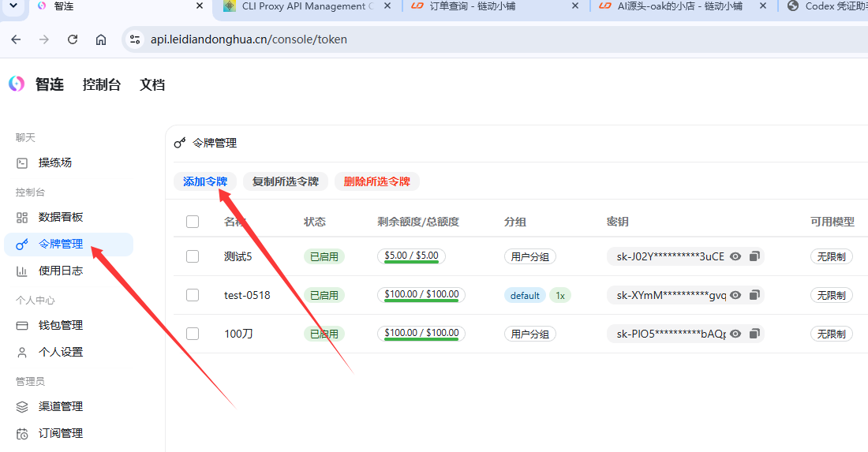Click 已启用 status tag for 测试5
868x452 pixels.
tap(324, 256)
